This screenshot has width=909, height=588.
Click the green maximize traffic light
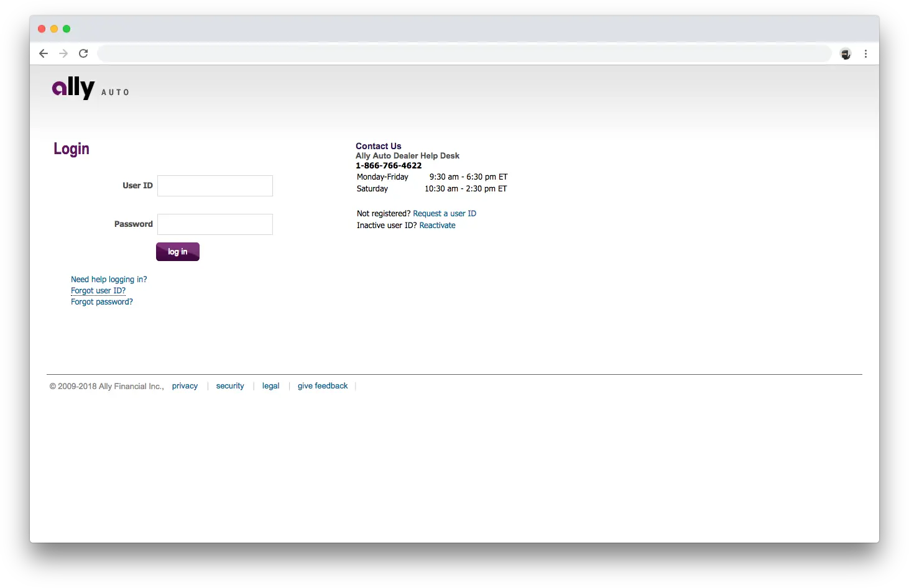[66, 29]
